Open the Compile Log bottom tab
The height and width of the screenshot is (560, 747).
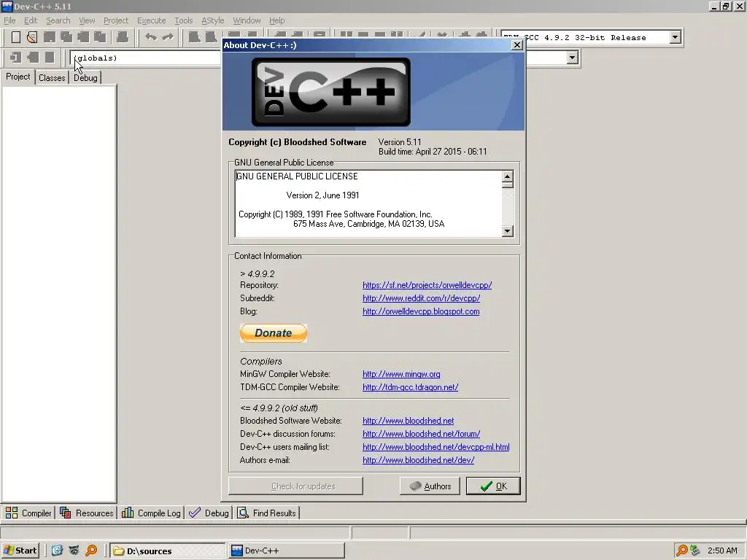click(151, 513)
